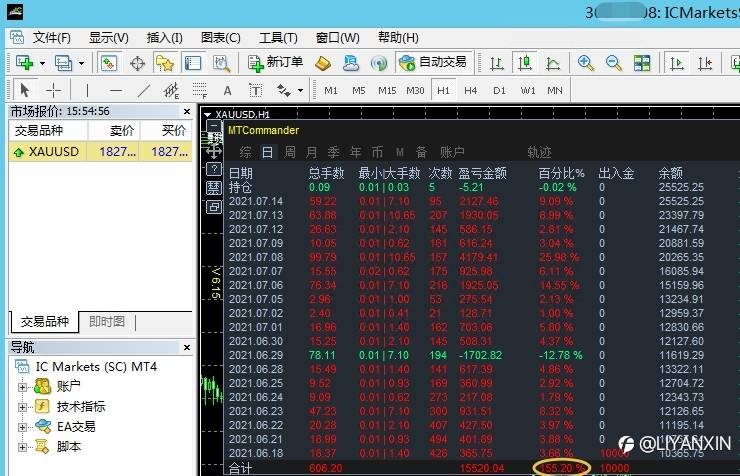
Task: Open the MetaEditor yellow book icon
Action: click(x=323, y=63)
